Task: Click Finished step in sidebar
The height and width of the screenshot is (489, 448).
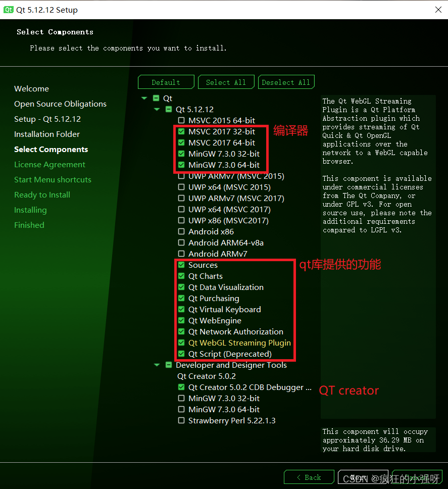Action: (x=29, y=225)
